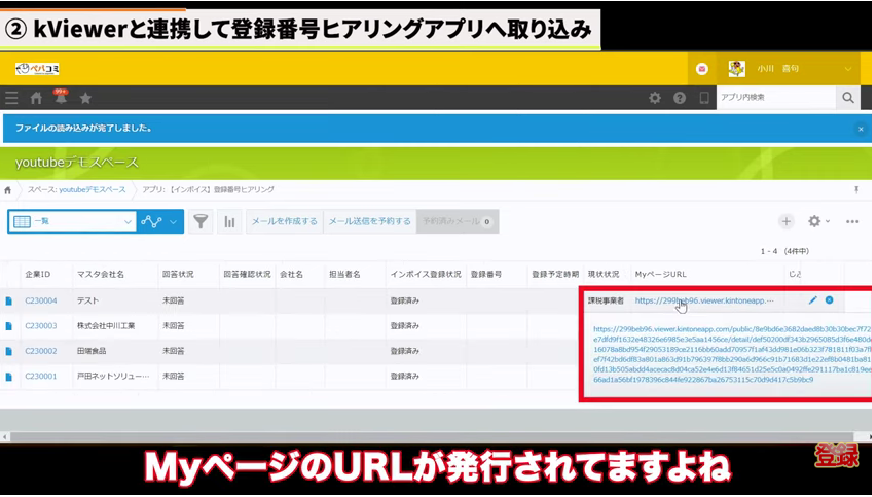
Task: Click the plus icon to add record
Action: [786, 221]
